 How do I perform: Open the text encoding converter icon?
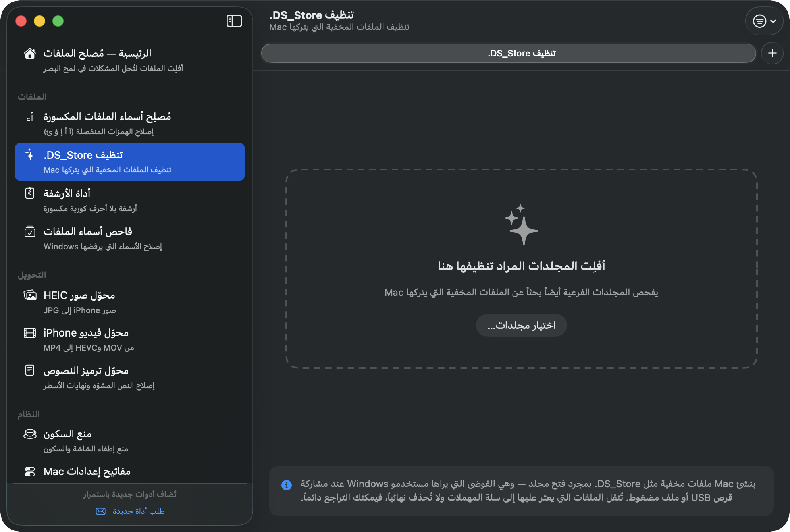coord(30,370)
